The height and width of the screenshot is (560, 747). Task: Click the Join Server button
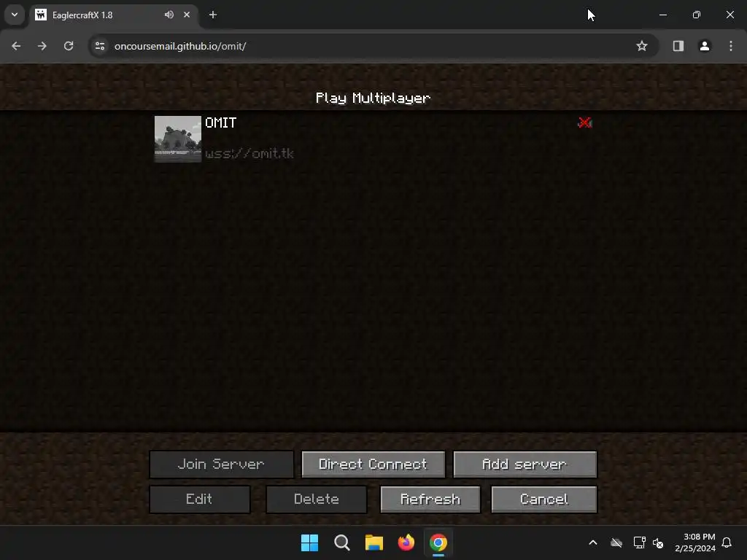[x=222, y=464]
